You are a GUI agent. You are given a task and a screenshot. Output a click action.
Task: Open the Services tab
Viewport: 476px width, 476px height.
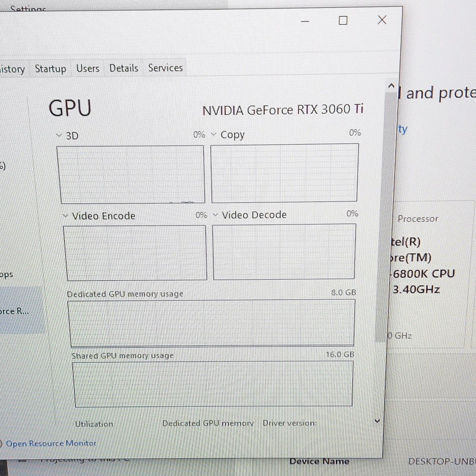165,68
